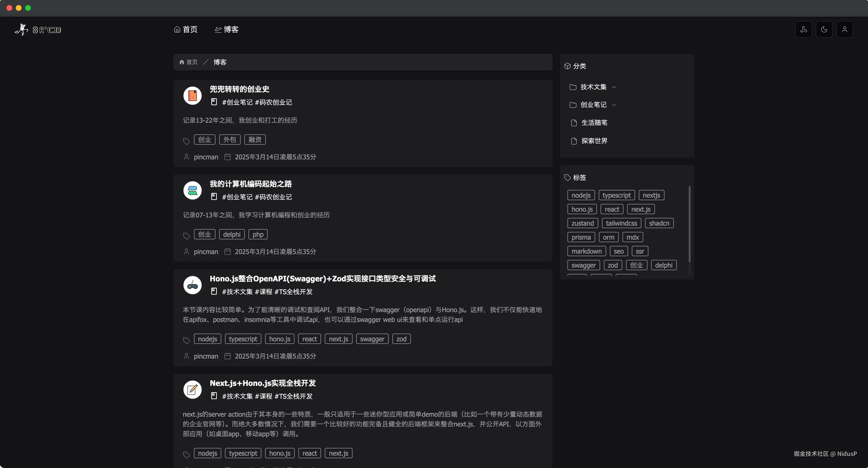Click the gamepad avatar of Hono.js post

192,285
